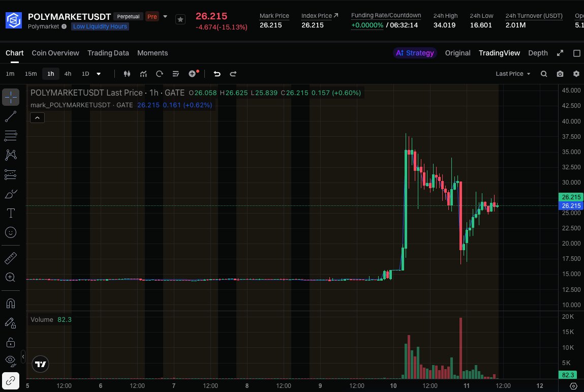584x392 pixels.
Task: Click the Funding Rate/Countdown label
Action: coord(386,15)
